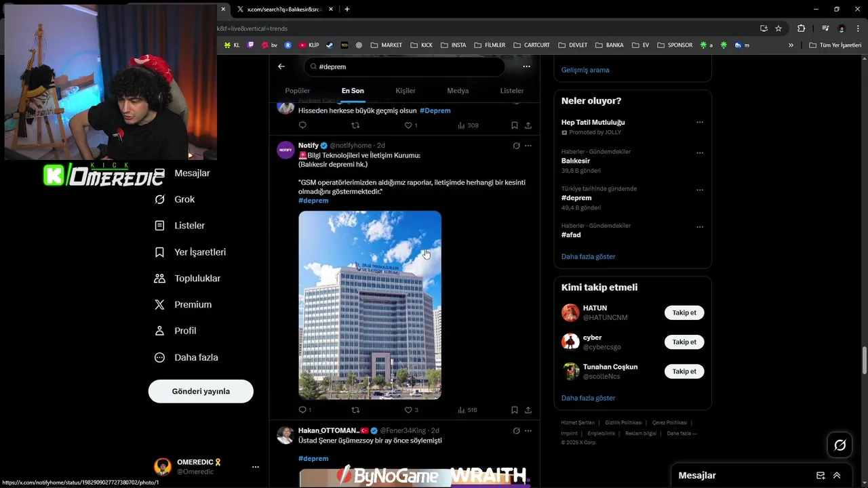
Task: Open more menu on Hakan_OTTOMAN post
Action: pos(528,430)
